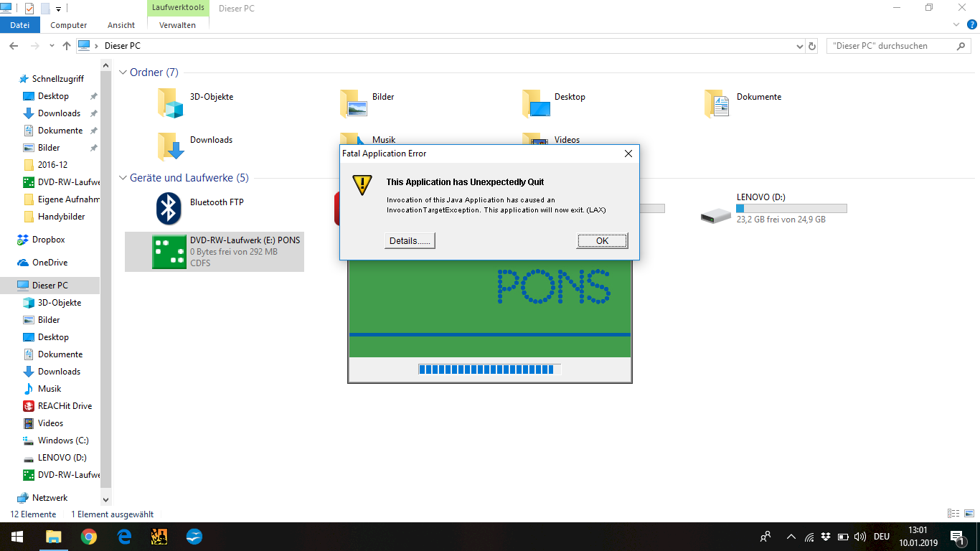This screenshot has width=980, height=551.
Task: Collapse the Geräte und Laufwerke section
Action: 122,177
